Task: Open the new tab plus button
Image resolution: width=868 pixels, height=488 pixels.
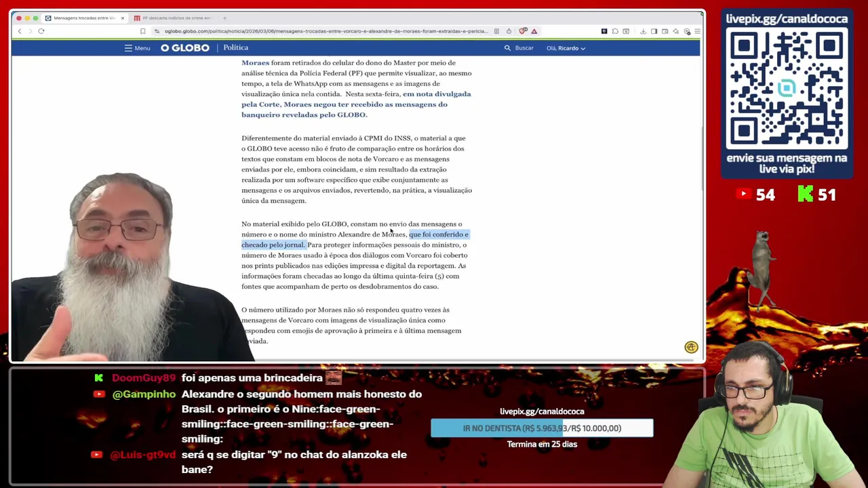Action: (x=224, y=18)
